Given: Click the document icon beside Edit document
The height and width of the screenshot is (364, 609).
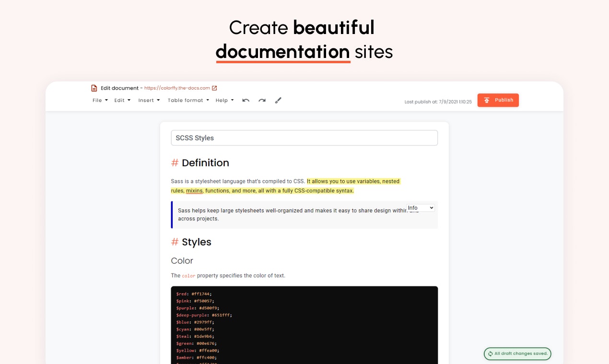Looking at the screenshot, I should pos(94,88).
